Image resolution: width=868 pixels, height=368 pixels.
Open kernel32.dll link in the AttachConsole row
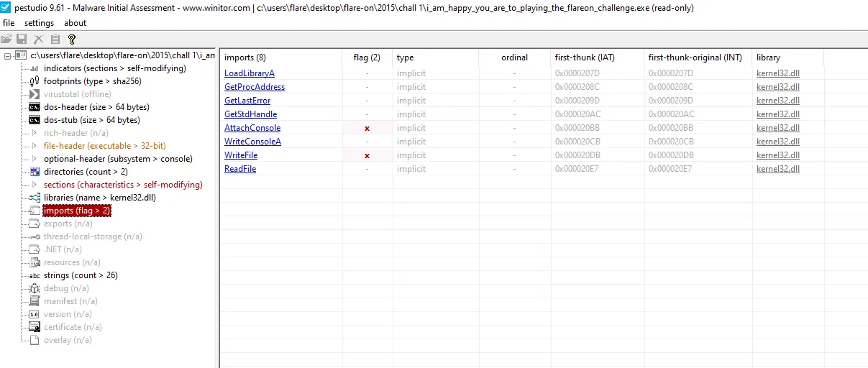[777, 128]
